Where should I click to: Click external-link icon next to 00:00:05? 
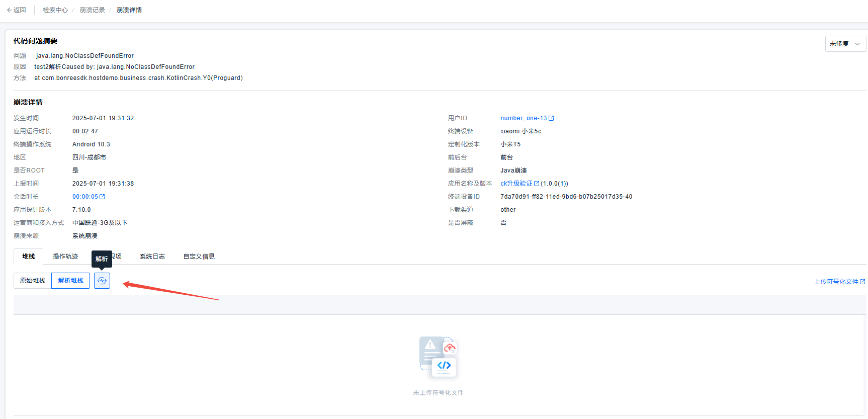103,197
